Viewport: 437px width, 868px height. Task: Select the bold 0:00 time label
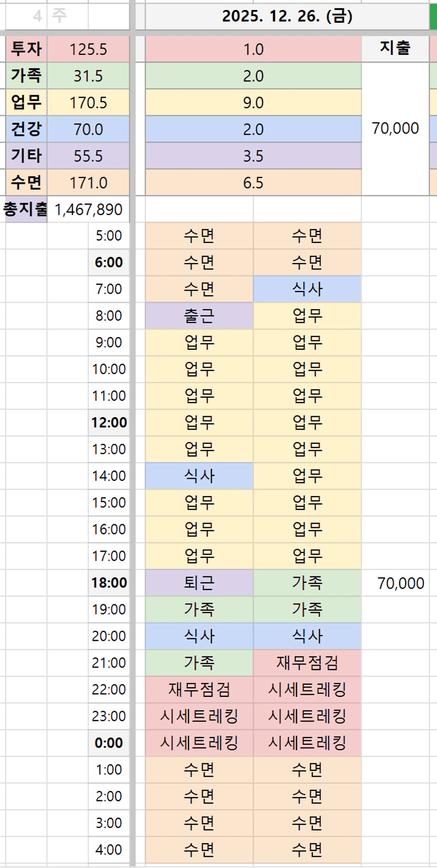(109, 743)
